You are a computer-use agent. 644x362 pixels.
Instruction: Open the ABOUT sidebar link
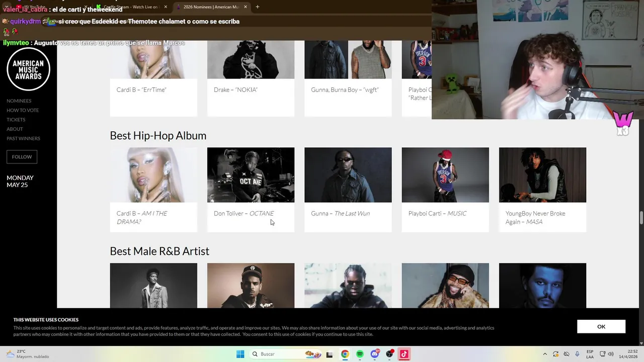[15, 129]
